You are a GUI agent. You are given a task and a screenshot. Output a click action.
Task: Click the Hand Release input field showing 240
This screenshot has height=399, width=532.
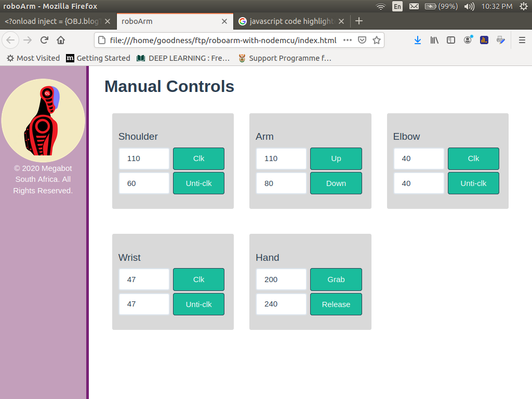(x=281, y=304)
